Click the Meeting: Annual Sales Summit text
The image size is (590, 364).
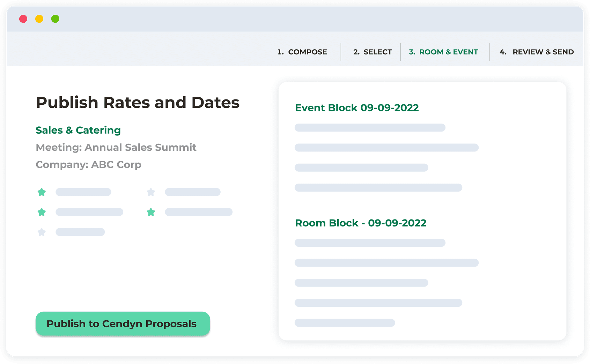click(116, 147)
